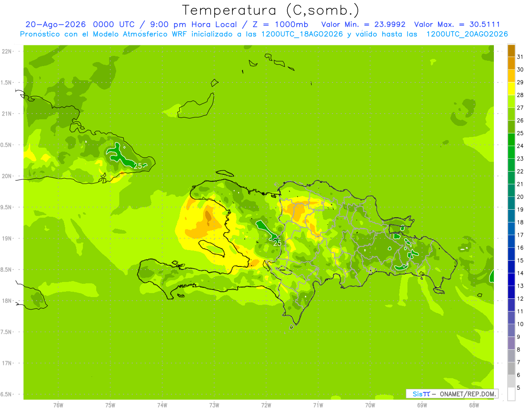Screen dimensions: 532x411
Task: Click the '25' contour label over eastern Cuba
Action: [138, 166]
